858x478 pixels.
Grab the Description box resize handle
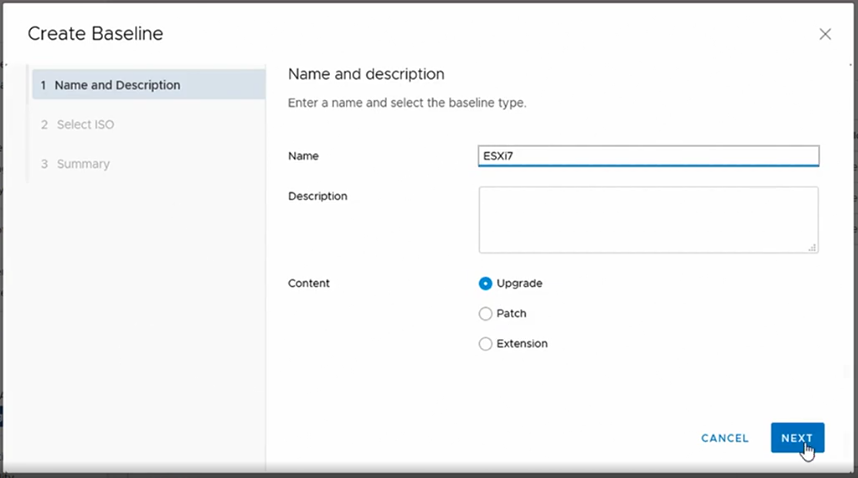point(812,247)
